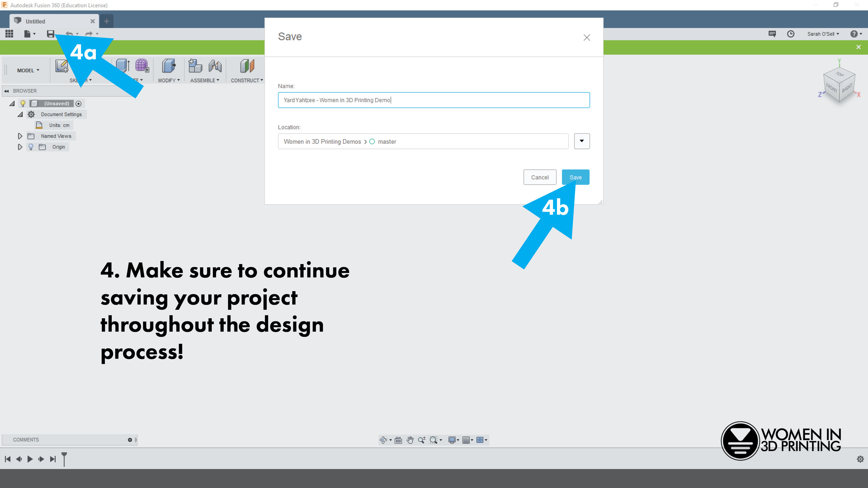
Task: Select the Extrude tool icon
Action: pyautogui.click(x=123, y=66)
